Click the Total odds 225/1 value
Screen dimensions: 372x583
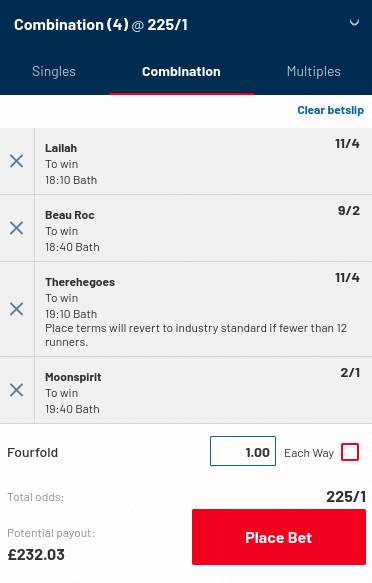click(x=346, y=497)
